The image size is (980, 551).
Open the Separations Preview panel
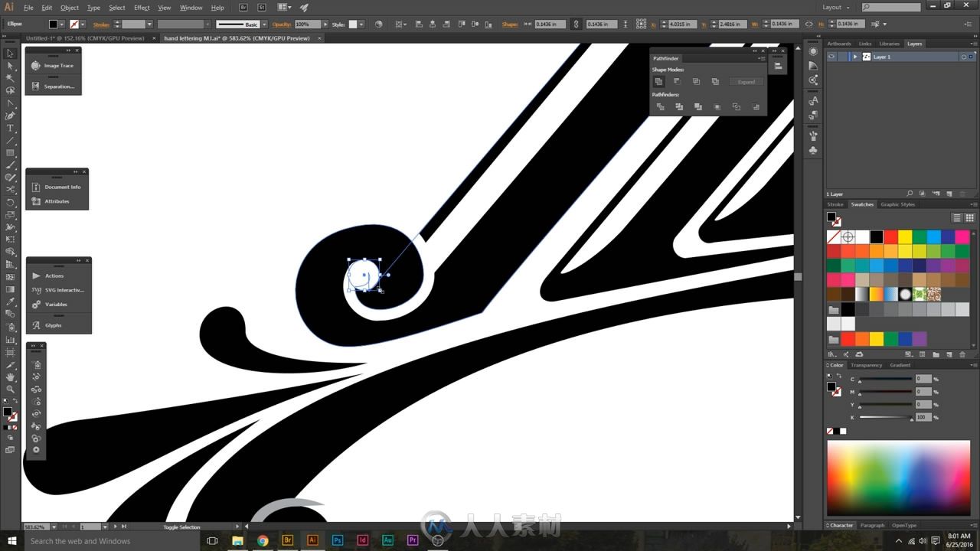click(53, 86)
